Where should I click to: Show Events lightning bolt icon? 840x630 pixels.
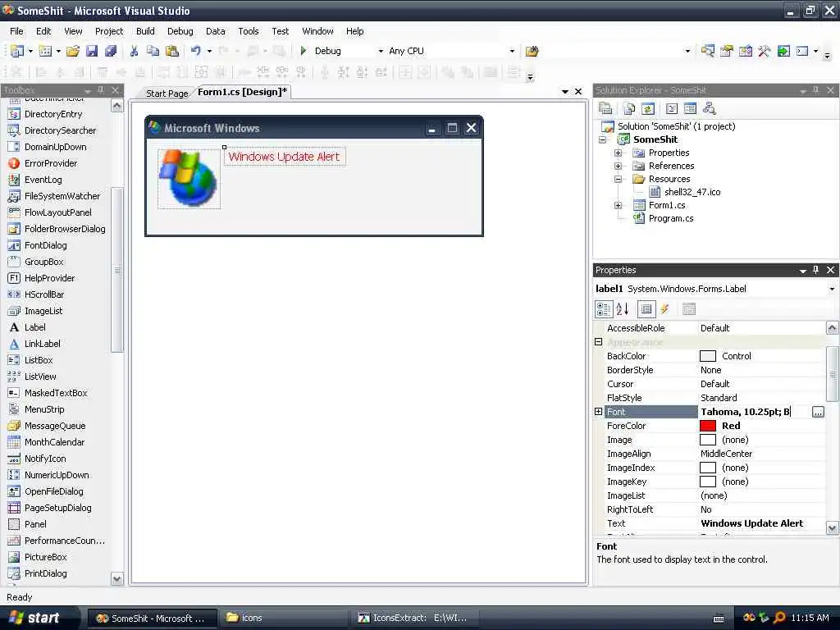pos(664,309)
